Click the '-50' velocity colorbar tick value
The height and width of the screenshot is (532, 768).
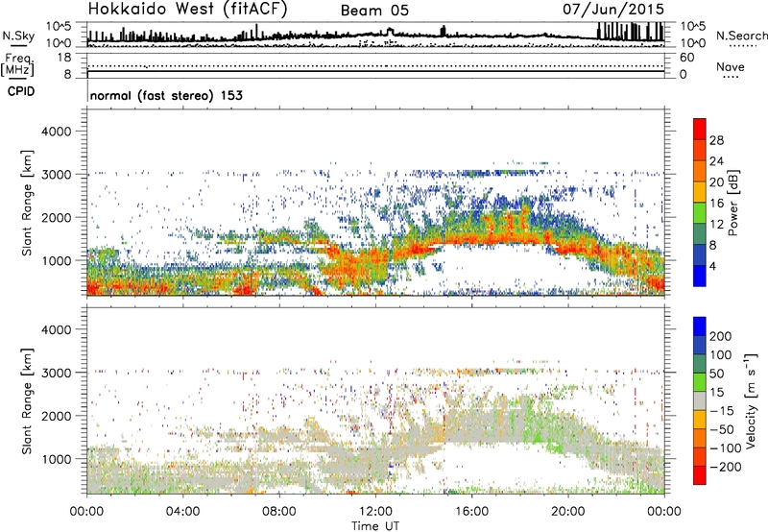pyautogui.click(x=722, y=429)
